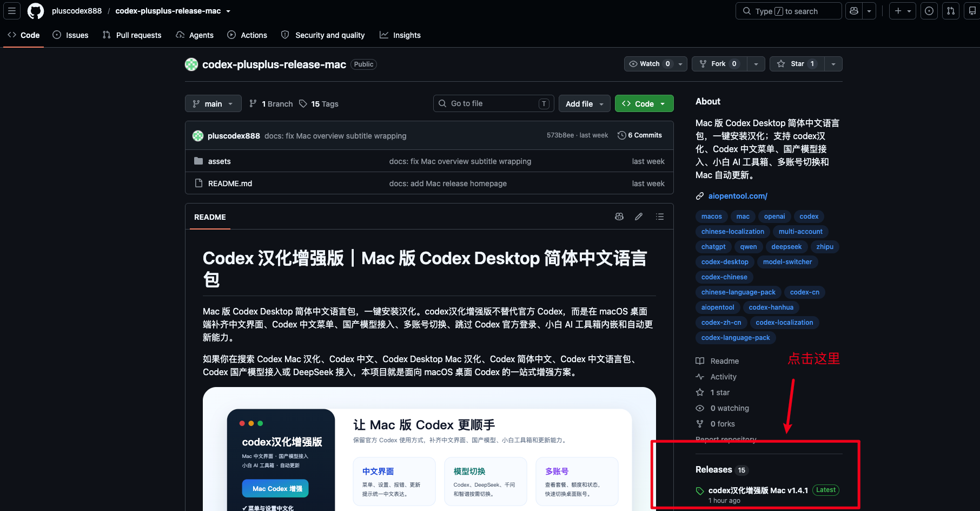Click the Copilot icon in README toolbar
Screen dimensions: 980x511
tap(619, 217)
